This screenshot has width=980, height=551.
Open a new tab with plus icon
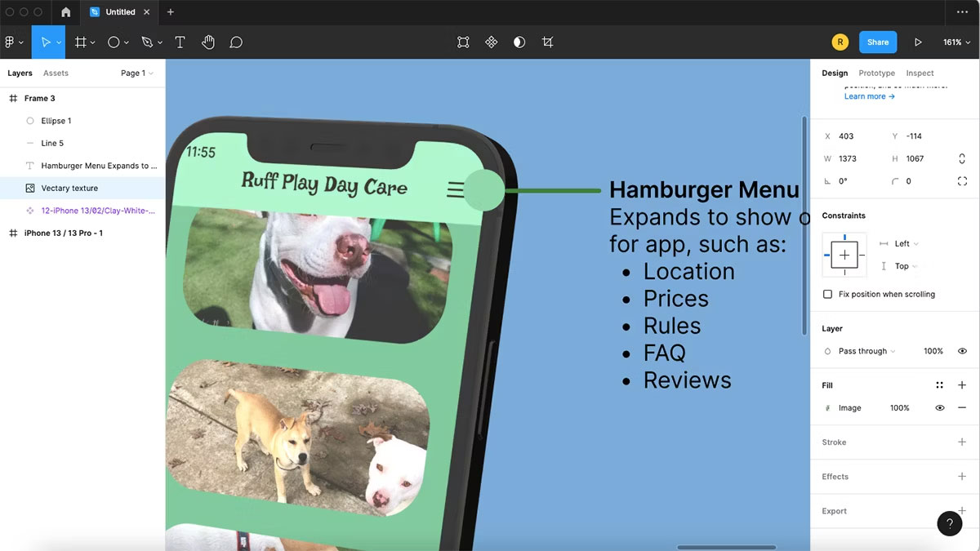tap(171, 12)
